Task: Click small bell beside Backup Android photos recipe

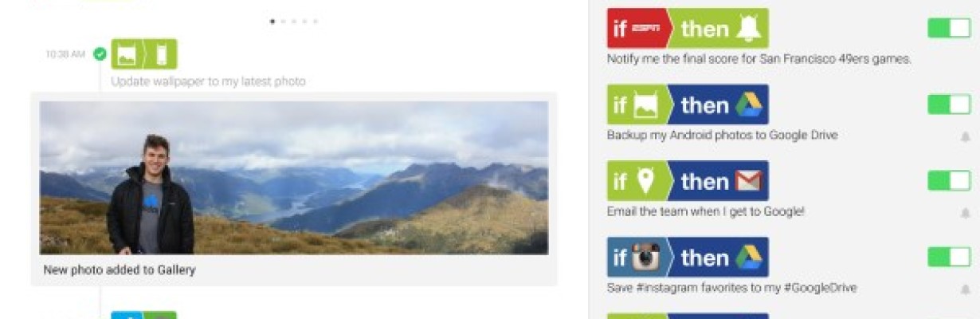Action: [966, 137]
